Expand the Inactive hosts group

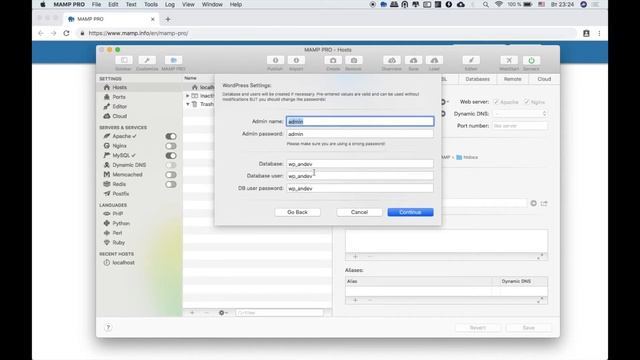pos(188,96)
